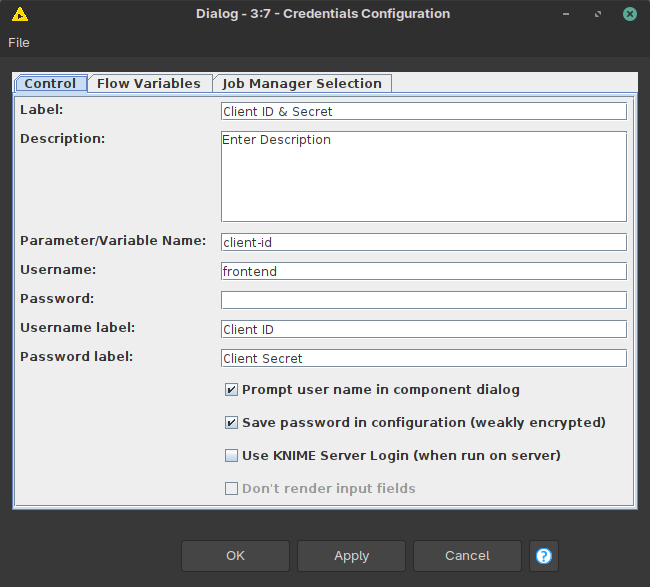Focus the Label field with Client ID & Secret

point(423,112)
